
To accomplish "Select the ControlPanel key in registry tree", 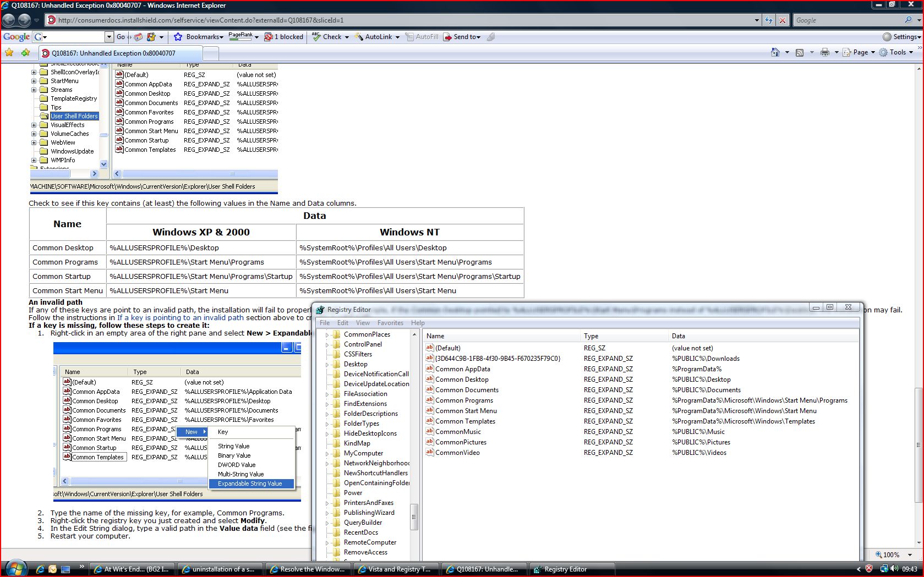I will (x=363, y=344).
